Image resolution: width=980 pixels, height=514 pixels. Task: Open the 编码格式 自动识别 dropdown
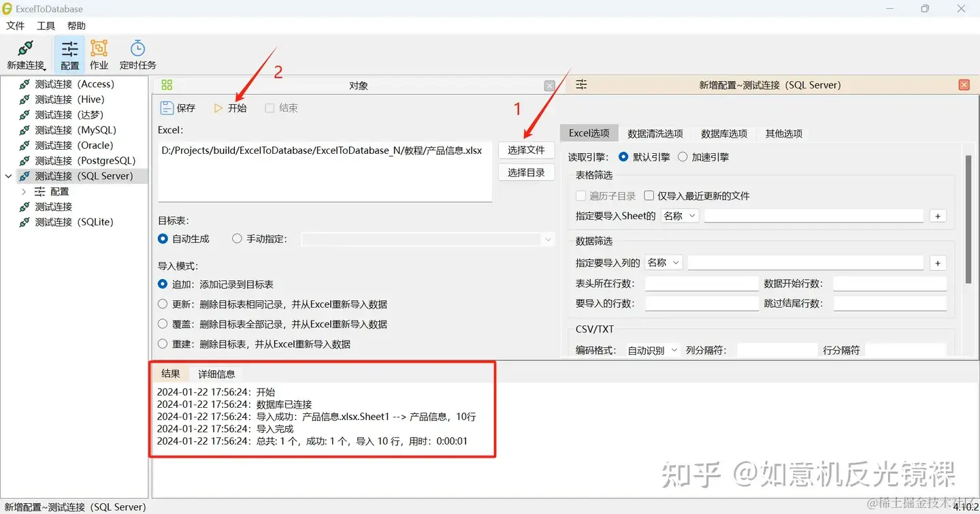(652, 350)
